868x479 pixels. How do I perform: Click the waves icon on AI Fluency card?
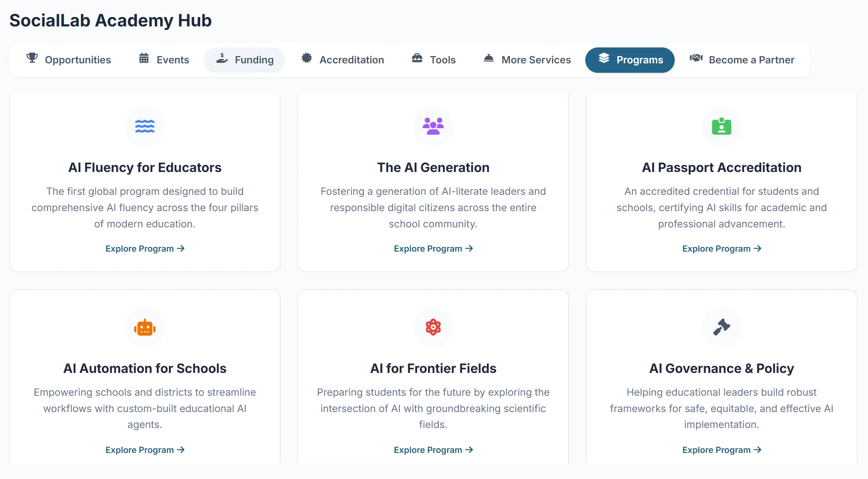(145, 126)
